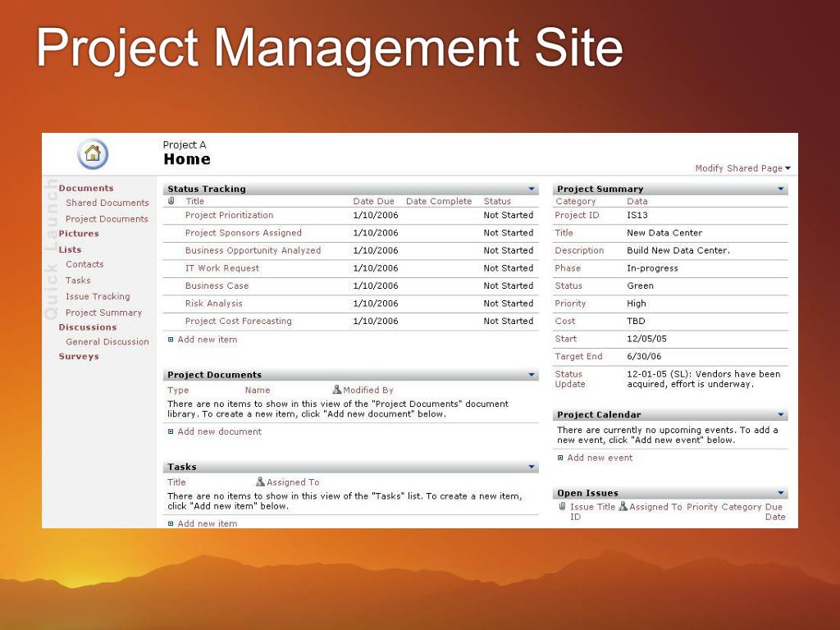Click Add new item under Status Tracking

click(x=208, y=340)
